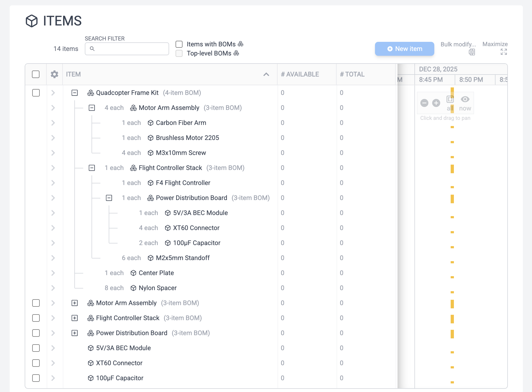
Task: Select the XT60 Connector top-level row checkbox
Action: [36, 363]
